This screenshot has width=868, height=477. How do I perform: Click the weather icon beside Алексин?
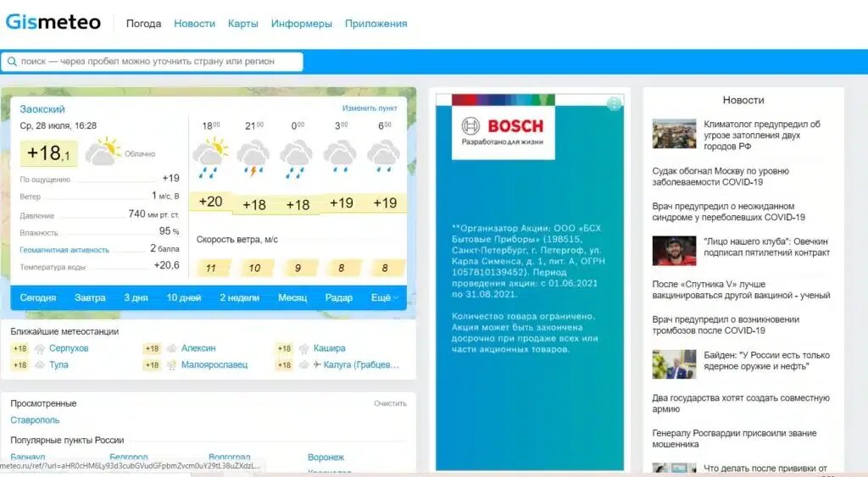[172, 348]
